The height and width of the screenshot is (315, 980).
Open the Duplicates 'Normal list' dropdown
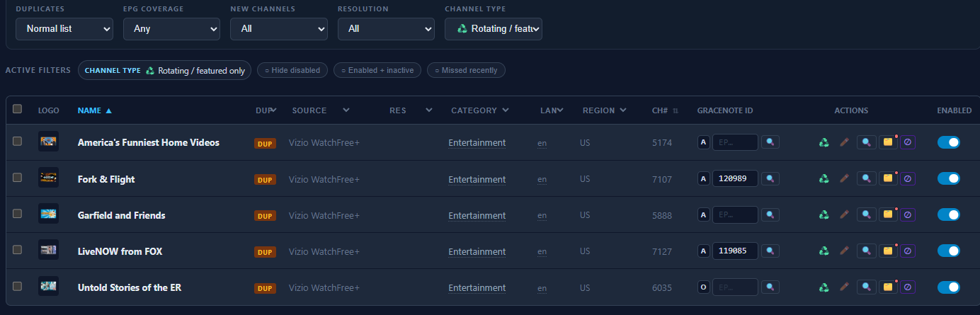(64, 29)
